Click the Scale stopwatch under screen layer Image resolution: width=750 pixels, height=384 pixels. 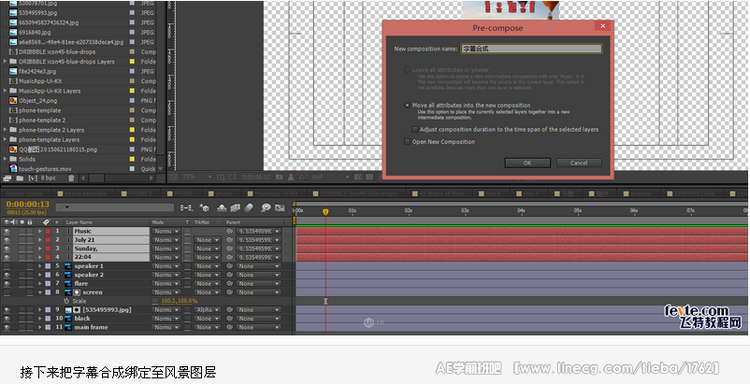[66, 301]
